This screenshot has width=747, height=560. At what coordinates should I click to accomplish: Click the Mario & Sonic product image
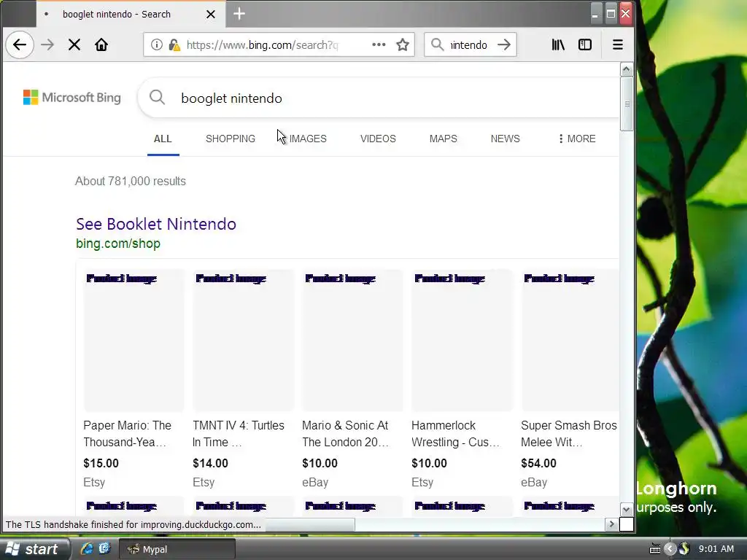(352, 340)
